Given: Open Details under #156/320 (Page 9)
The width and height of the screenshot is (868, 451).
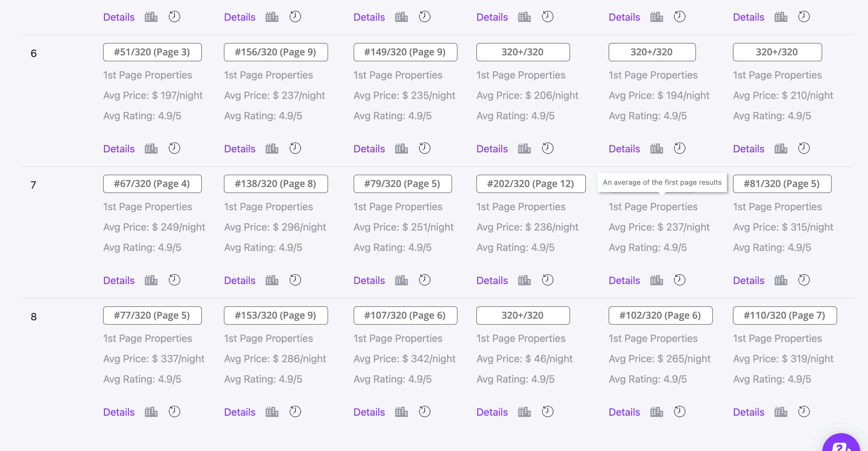Looking at the screenshot, I should [x=240, y=149].
